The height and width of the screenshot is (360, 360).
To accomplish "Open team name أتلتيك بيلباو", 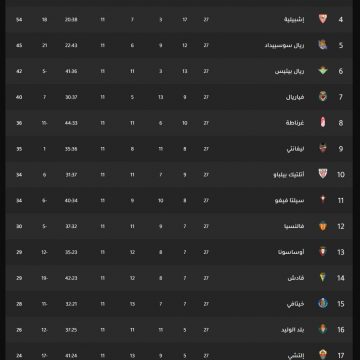I will point(289,175).
